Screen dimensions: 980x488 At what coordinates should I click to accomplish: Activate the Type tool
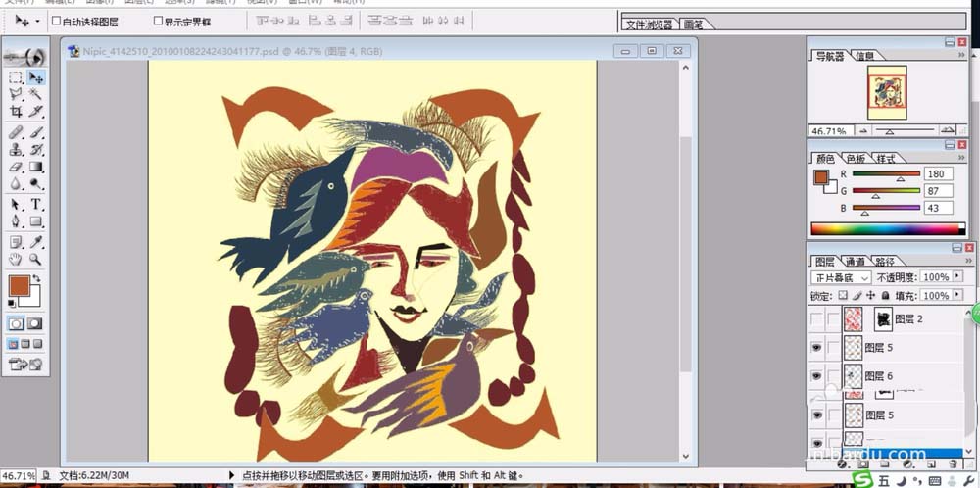[x=35, y=205]
